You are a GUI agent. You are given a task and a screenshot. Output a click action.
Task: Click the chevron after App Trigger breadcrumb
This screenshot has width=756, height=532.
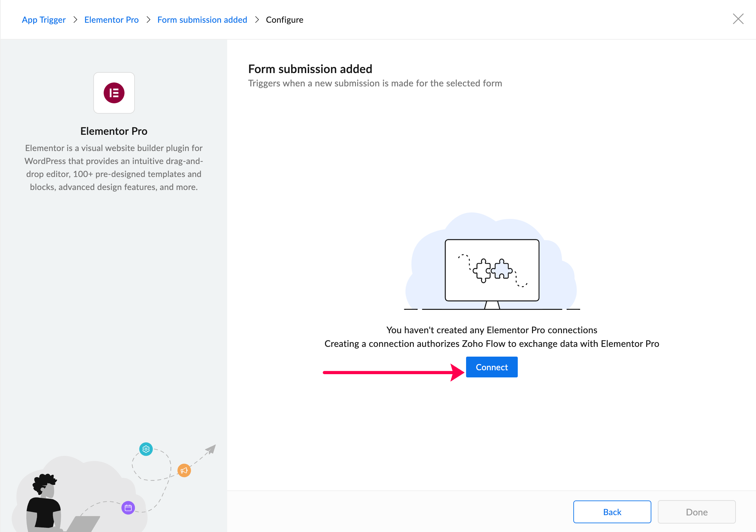point(75,20)
